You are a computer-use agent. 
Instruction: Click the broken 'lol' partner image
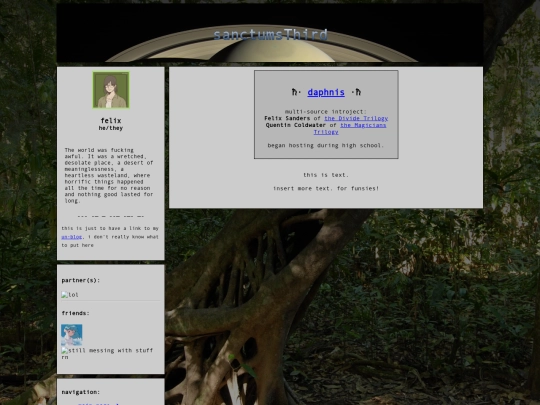[70, 295]
